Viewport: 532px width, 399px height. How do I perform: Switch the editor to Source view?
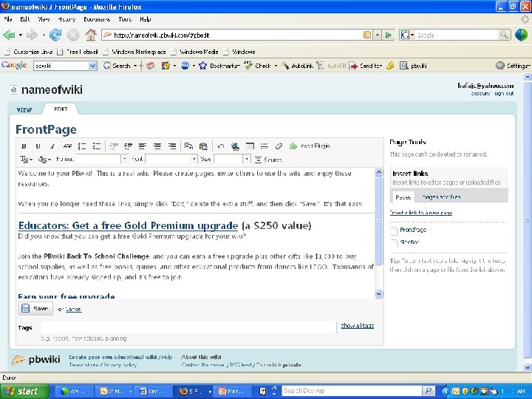coord(268,160)
